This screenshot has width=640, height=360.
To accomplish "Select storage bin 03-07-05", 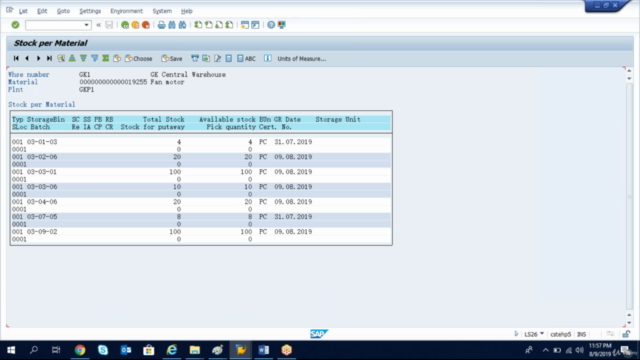I will coord(42,217).
